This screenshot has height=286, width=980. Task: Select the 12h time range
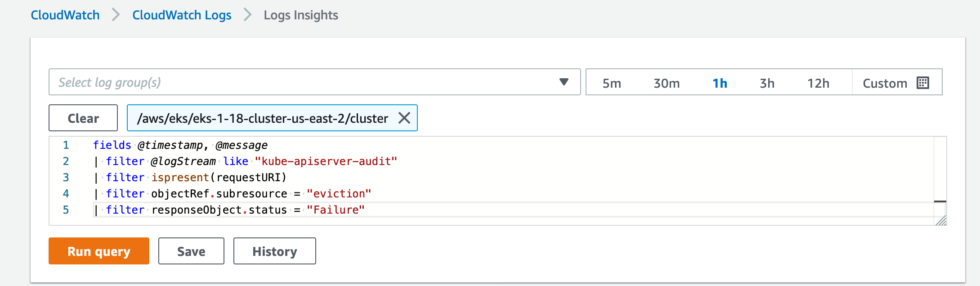click(818, 83)
